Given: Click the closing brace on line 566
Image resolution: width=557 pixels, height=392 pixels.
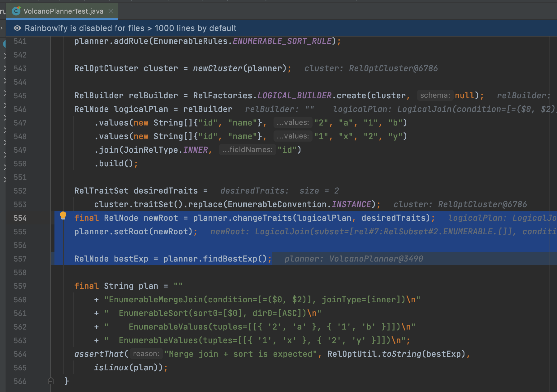Looking at the screenshot, I should click(x=67, y=381).
